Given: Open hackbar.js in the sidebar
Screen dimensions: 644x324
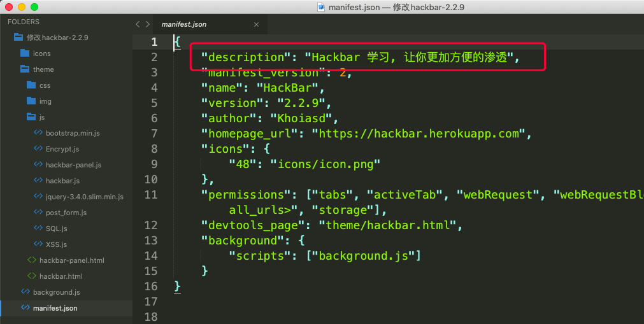Looking at the screenshot, I should tap(63, 181).
